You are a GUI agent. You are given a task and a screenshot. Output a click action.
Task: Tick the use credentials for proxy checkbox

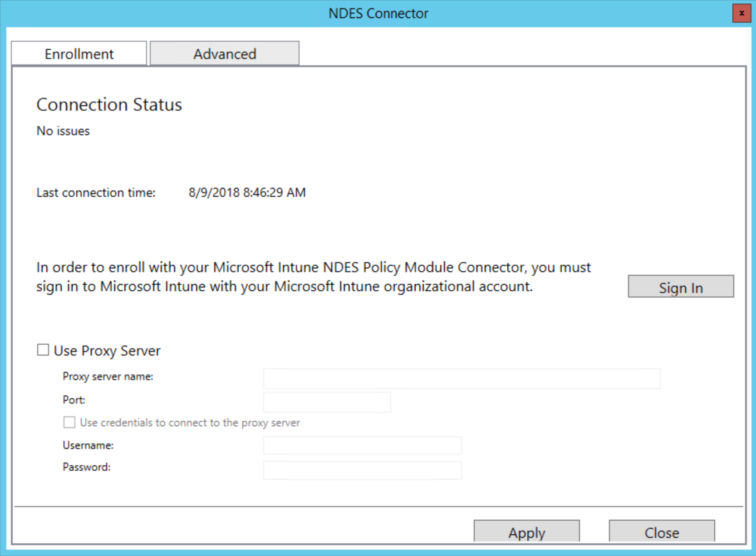point(69,423)
